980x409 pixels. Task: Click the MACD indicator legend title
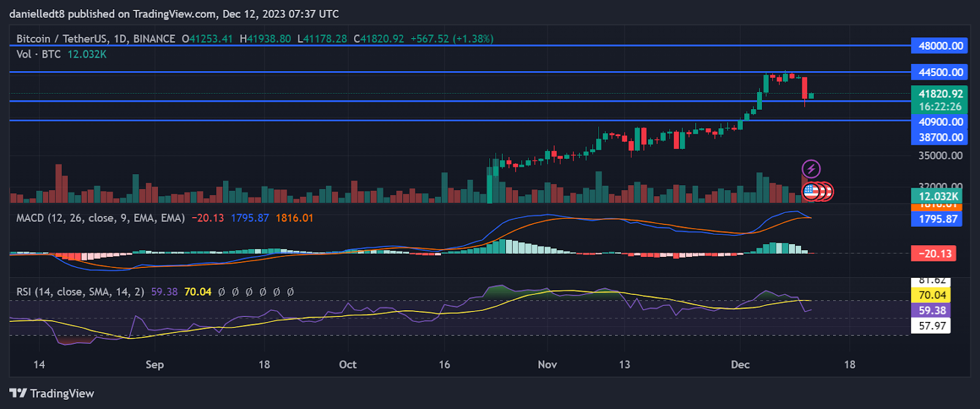100,218
